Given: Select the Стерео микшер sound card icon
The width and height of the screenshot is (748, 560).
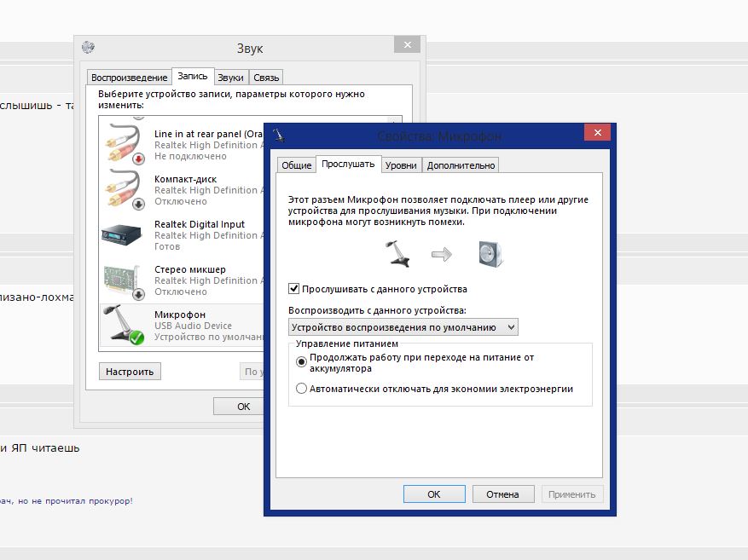Looking at the screenshot, I should tap(125, 280).
